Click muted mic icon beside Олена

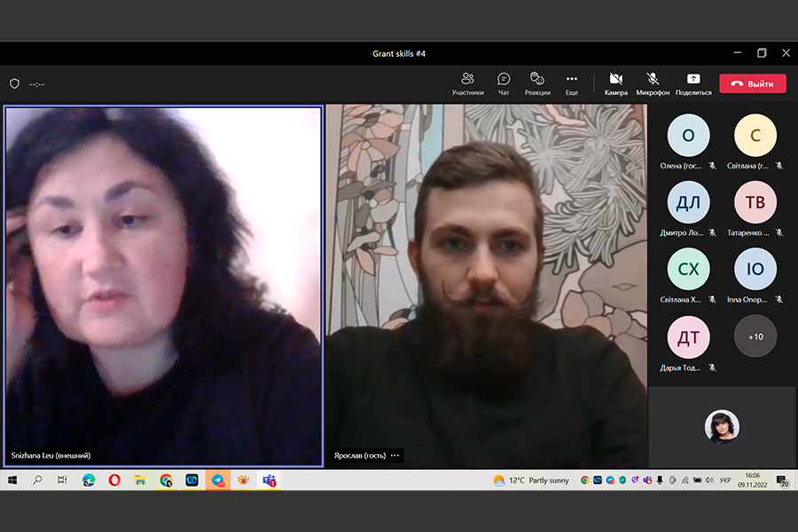click(x=713, y=166)
